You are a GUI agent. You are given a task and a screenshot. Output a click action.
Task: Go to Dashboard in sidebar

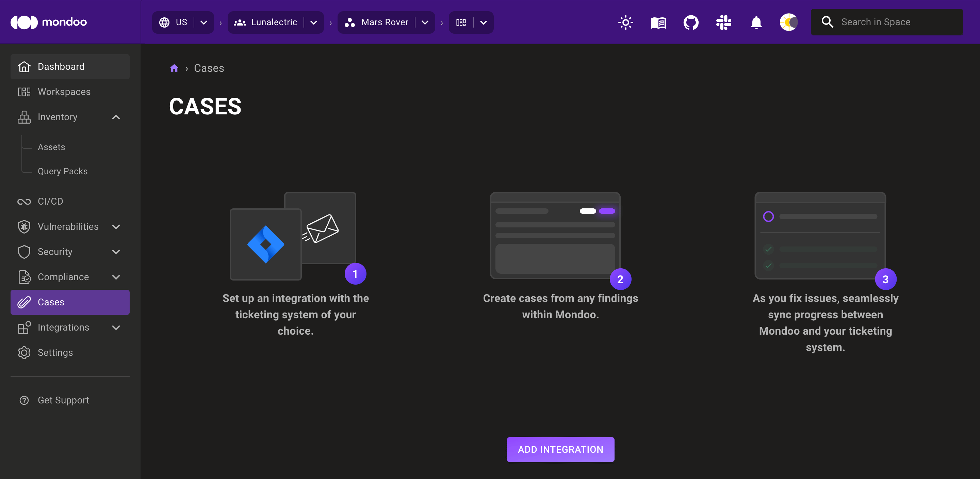tap(70, 67)
